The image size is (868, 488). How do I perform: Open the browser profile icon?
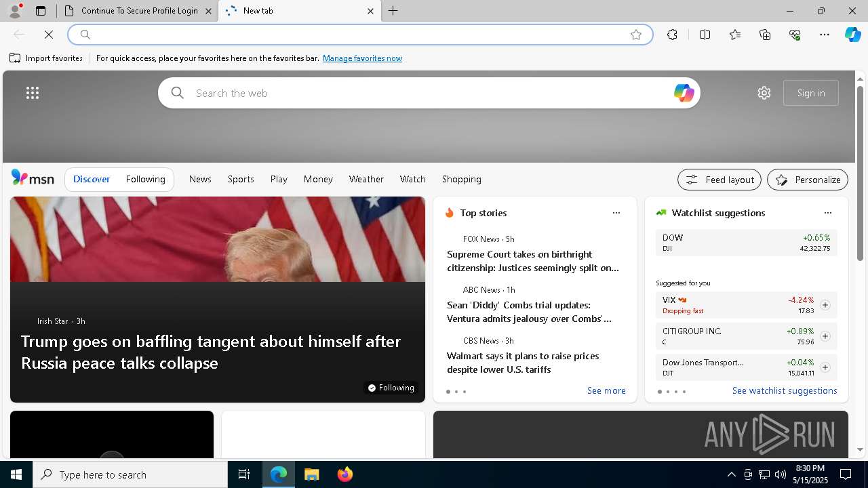click(15, 11)
